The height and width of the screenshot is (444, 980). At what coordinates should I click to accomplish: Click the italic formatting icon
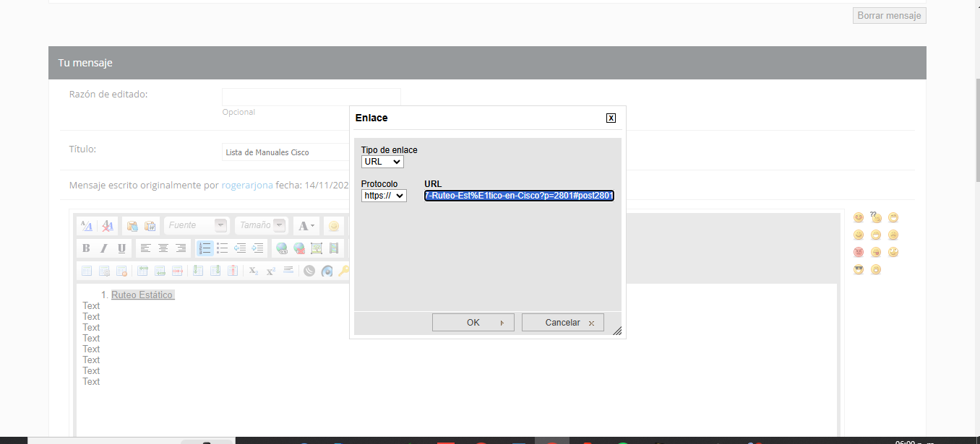point(104,248)
